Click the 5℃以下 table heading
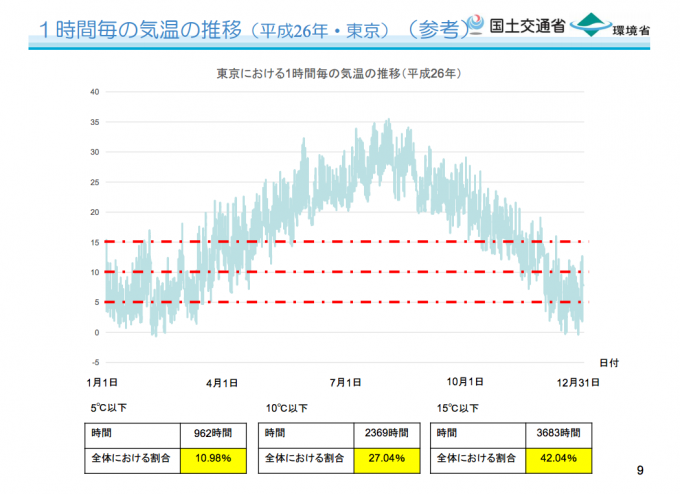Image resolution: width=680 pixels, height=494 pixels. tap(108, 408)
